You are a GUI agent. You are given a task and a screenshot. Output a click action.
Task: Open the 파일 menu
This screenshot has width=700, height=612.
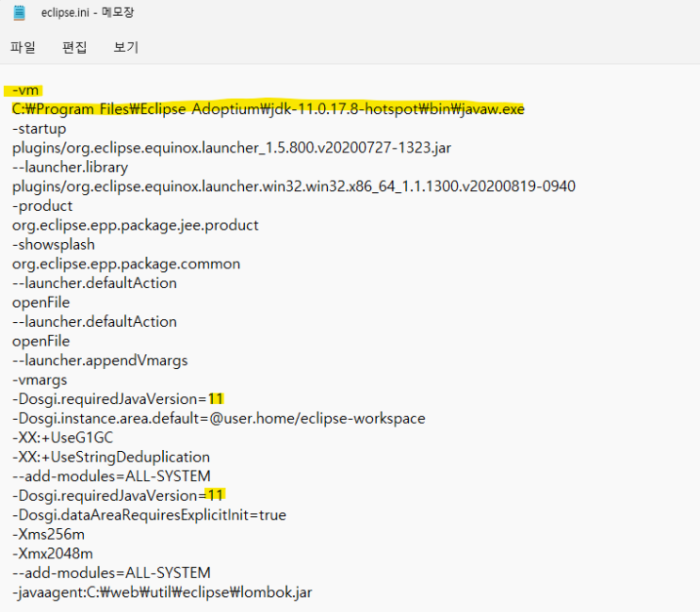pyautogui.click(x=23, y=47)
